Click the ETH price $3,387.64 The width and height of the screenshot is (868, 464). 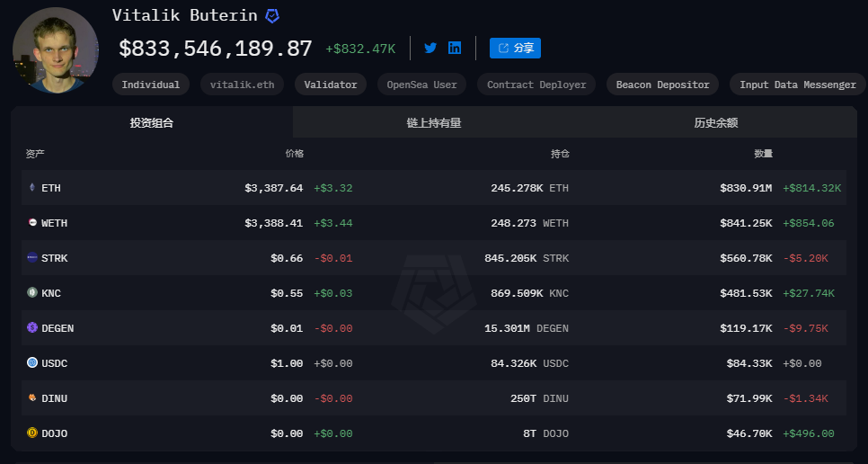pyautogui.click(x=274, y=188)
